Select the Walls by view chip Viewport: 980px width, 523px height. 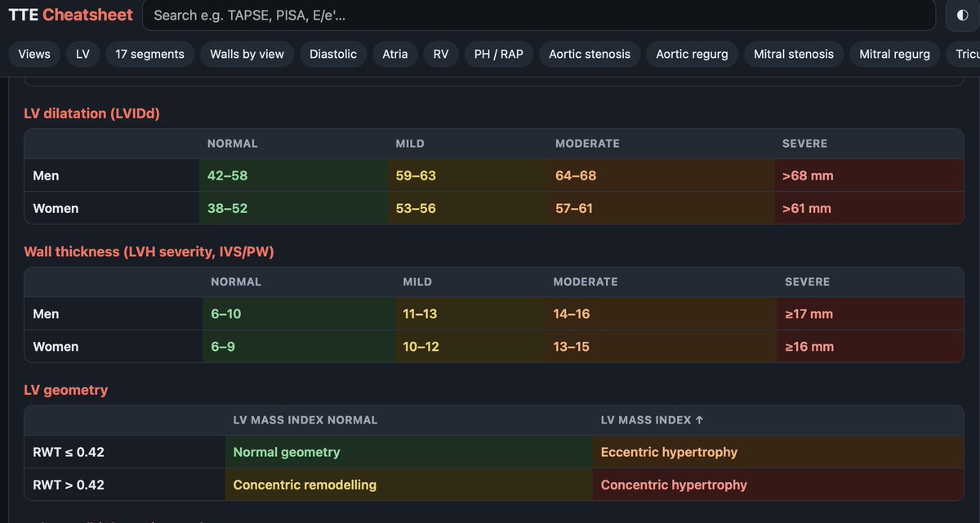tap(247, 54)
